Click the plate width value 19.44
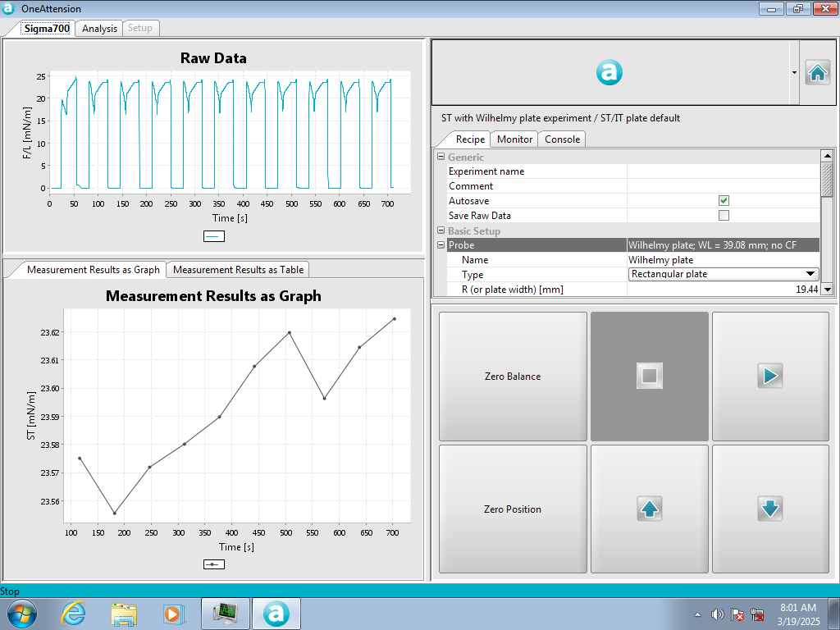Image resolution: width=840 pixels, height=630 pixels. [x=806, y=290]
